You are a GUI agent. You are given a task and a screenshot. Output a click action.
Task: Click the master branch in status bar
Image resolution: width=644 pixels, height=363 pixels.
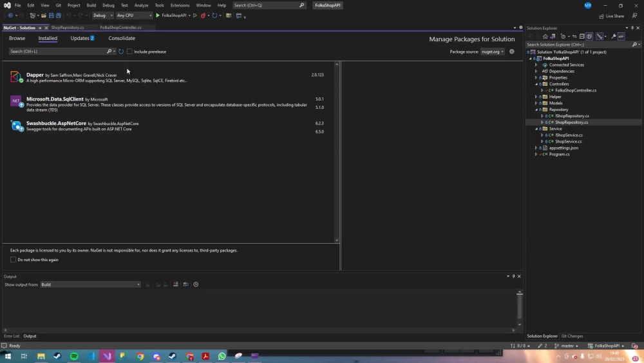point(566,346)
